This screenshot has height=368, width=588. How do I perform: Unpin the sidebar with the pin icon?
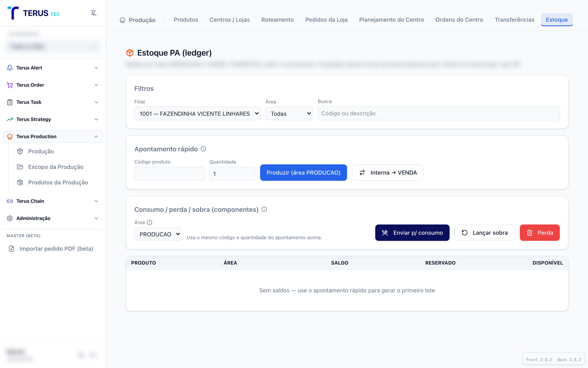pyautogui.click(x=94, y=13)
